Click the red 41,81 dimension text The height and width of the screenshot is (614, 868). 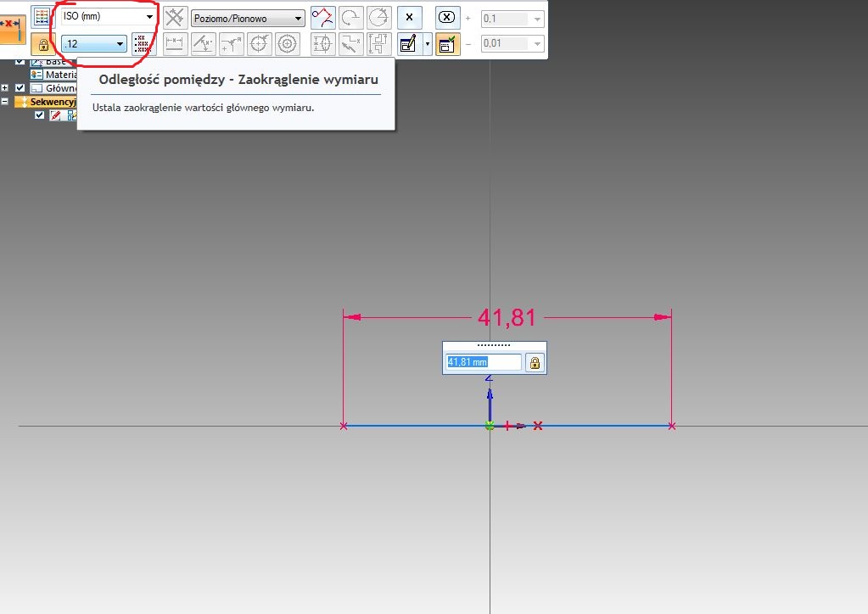pos(507,318)
